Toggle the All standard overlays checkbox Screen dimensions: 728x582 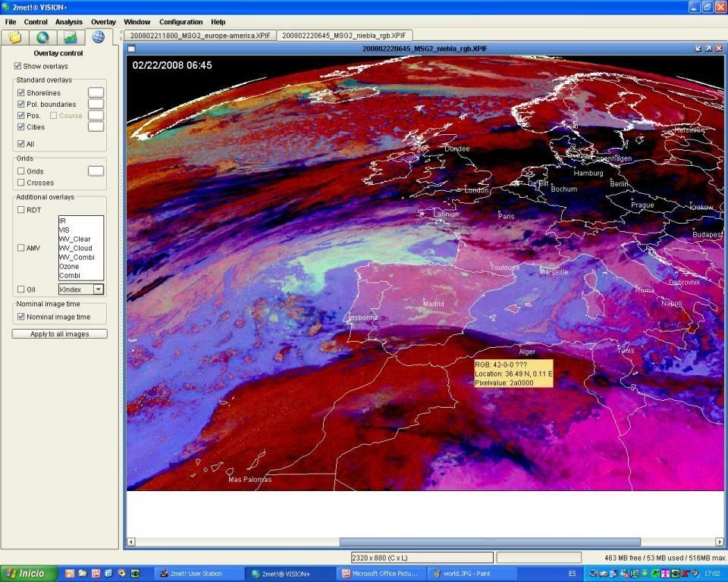pos(21,144)
